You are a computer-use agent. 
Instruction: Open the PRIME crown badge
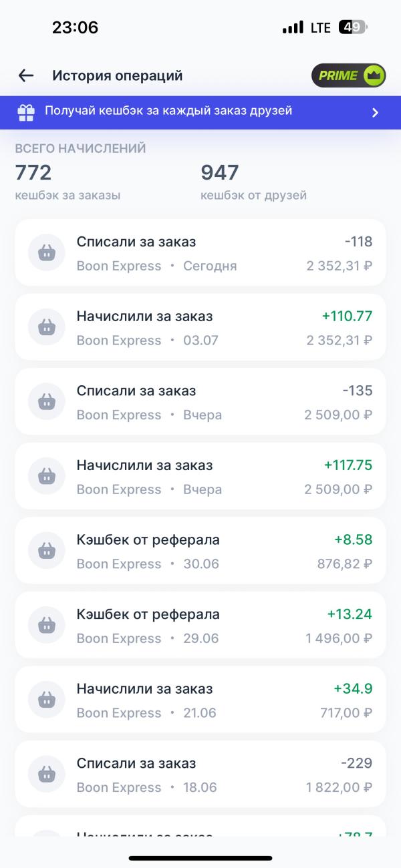(349, 75)
